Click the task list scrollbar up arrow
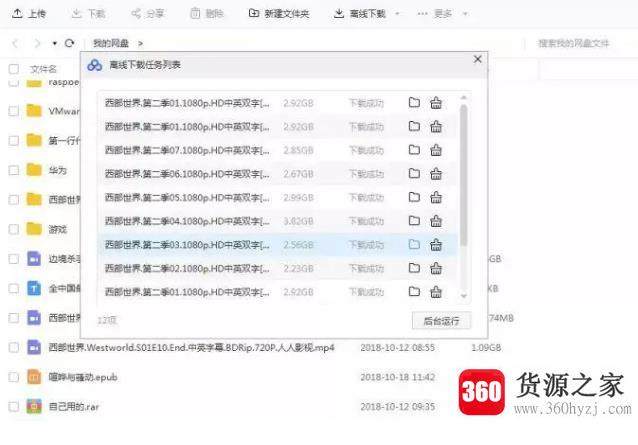Viewport: 638px width, 445px height. pyautogui.click(x=463, y=98)
